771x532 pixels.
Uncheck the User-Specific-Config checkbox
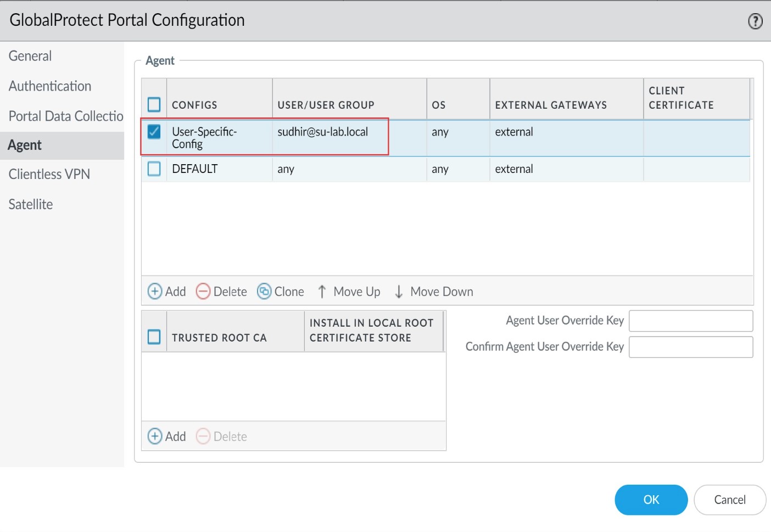[x=154, y=132]
